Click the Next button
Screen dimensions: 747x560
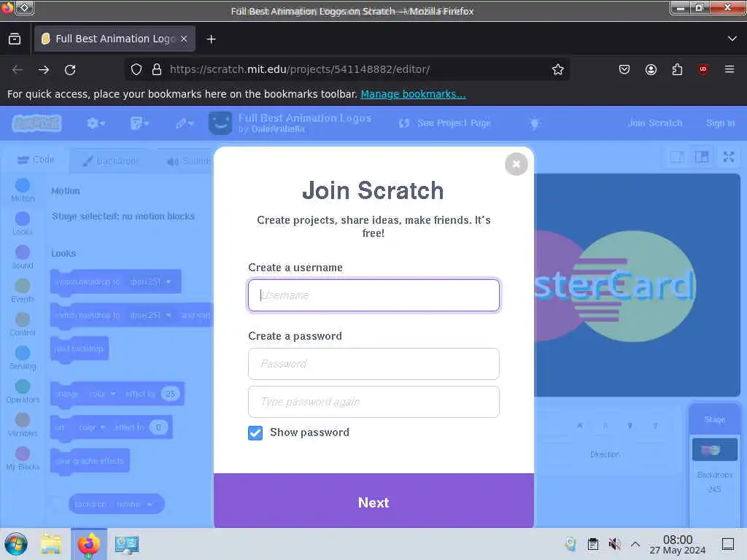tap(373, 502)
